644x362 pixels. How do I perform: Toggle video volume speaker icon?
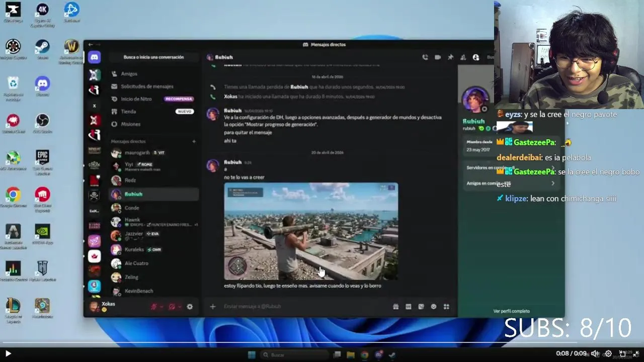click(x=595, y=353)
